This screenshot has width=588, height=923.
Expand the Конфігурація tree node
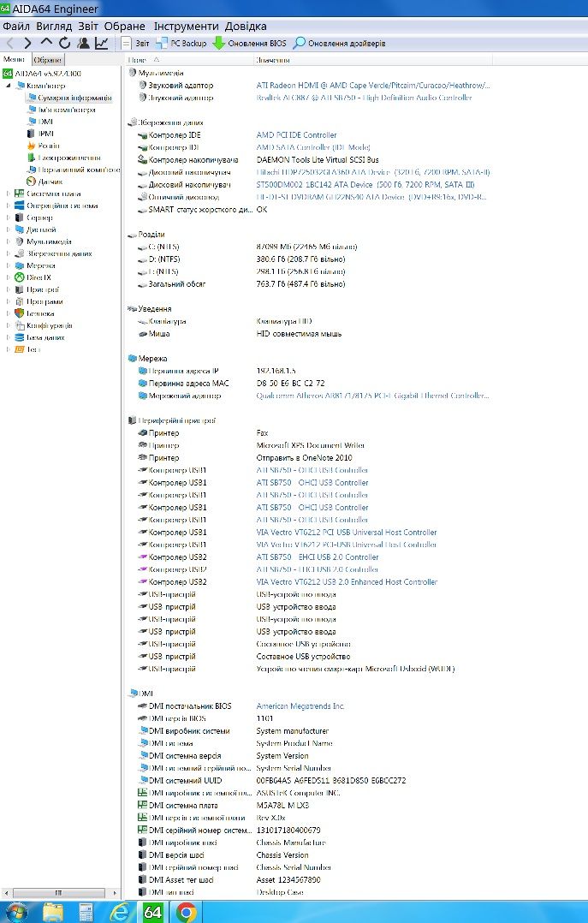tap(9, 325)
